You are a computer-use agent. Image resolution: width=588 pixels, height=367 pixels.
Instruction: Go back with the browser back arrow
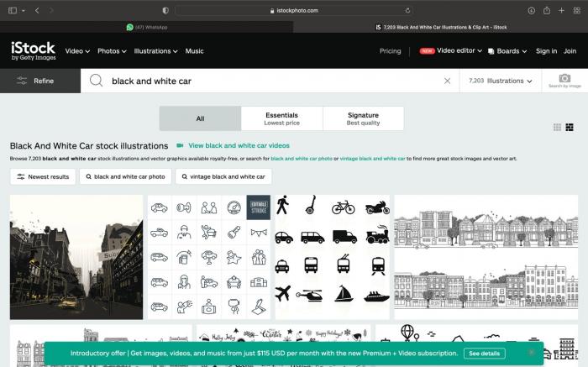[37, 10]
